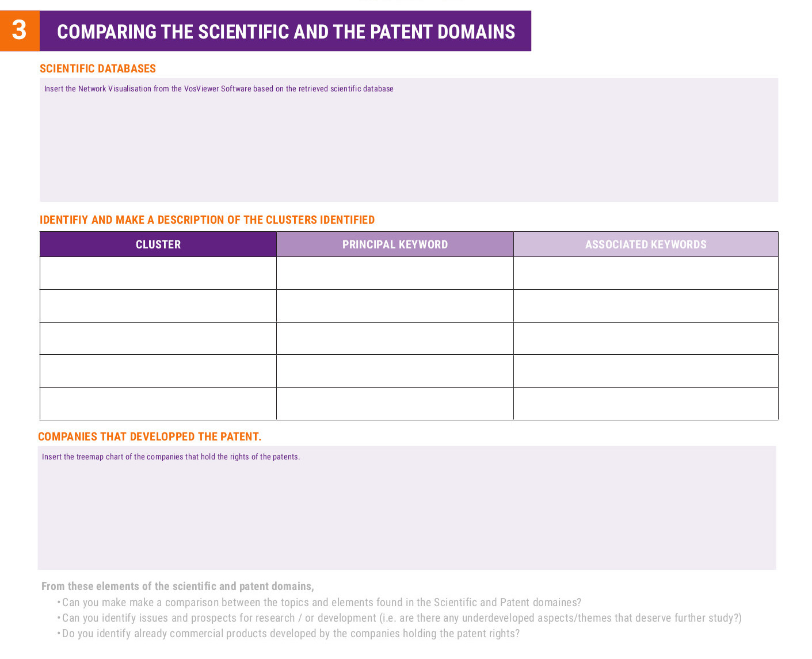Click the first row cell under ASSOCIATED KEYWORDS
This screenshot has height=659, width=812.
[646, 273]
